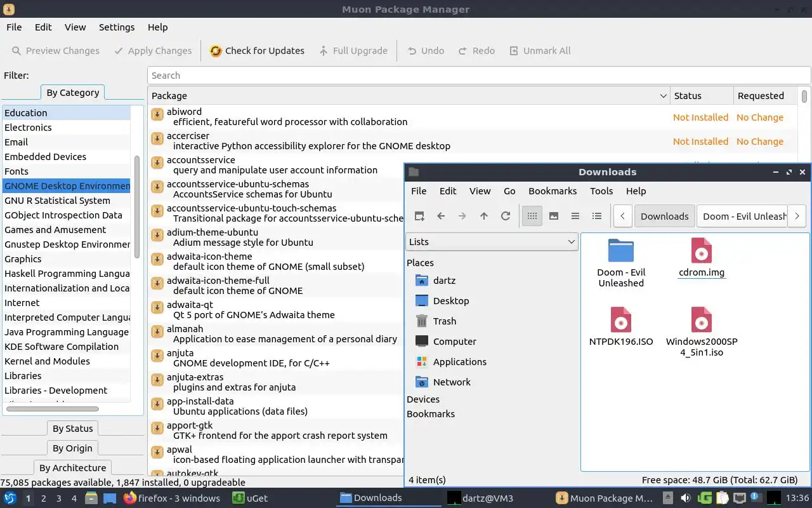Select Games and Amusement category
This screenshot has width=812, height=508.
pyautogui.click(x=66, y=230)
